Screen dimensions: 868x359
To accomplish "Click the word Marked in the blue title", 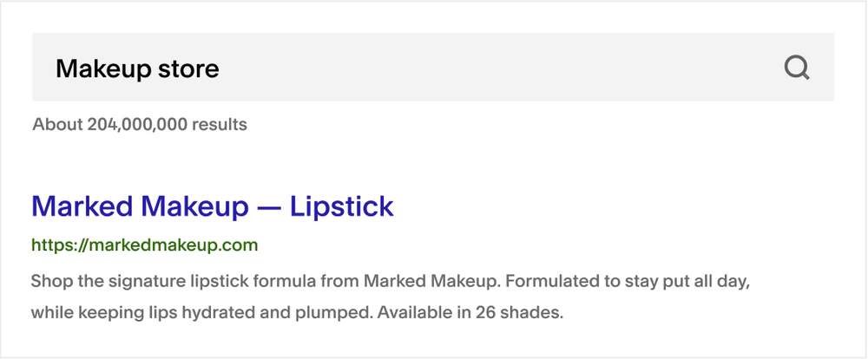I will pyautogui.click(x=82, y=206).
